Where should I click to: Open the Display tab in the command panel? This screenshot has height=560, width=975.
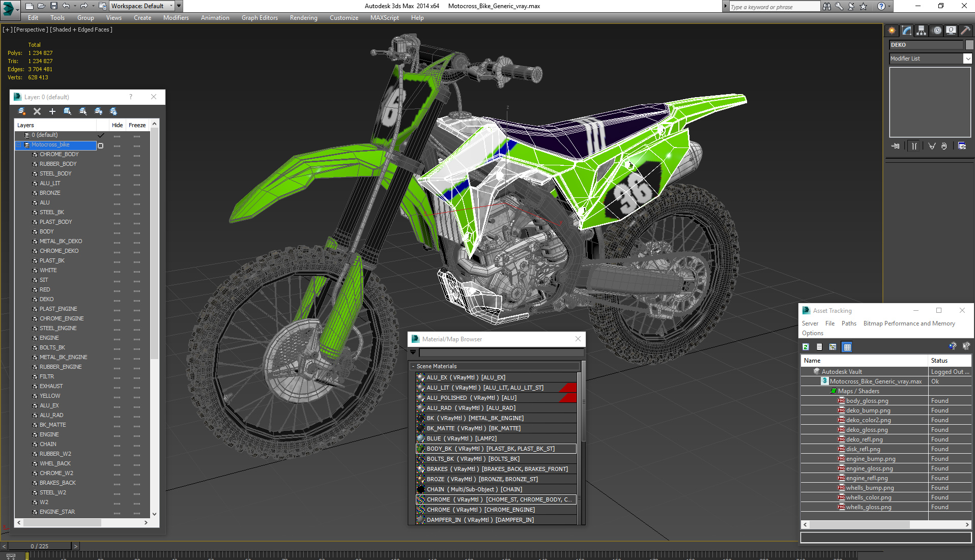coord(951,31)
